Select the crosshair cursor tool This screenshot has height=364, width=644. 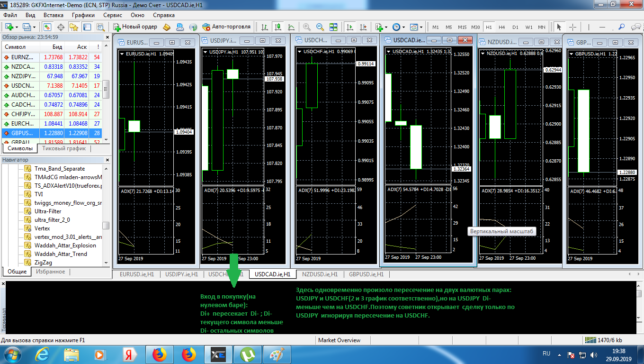click(x=572, y=27)
